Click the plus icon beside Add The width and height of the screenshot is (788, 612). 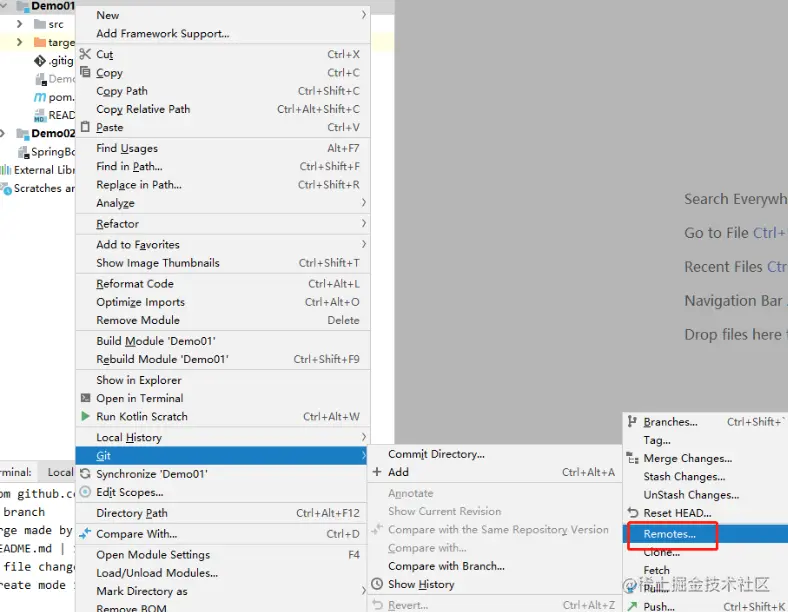pos(377,472)
